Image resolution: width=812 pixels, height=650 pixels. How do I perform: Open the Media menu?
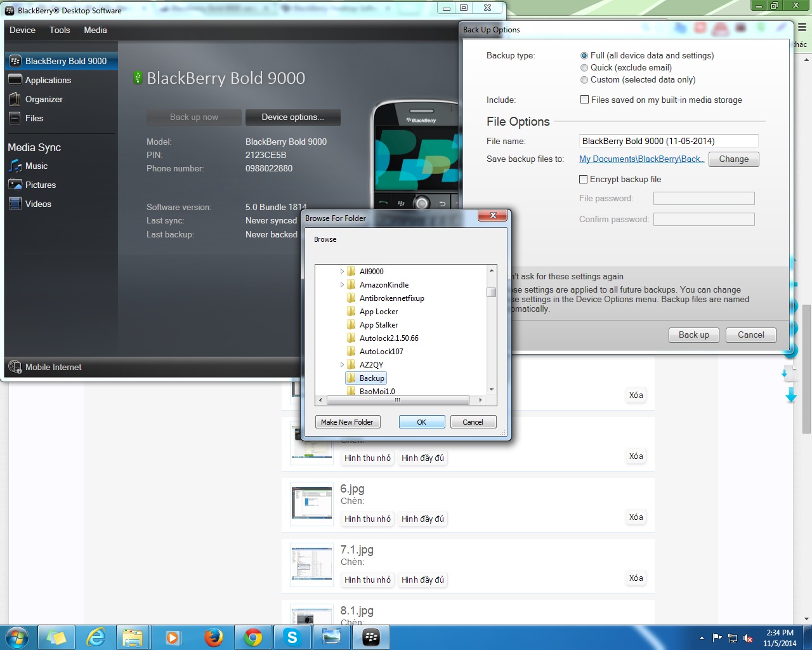pos(95,30)
